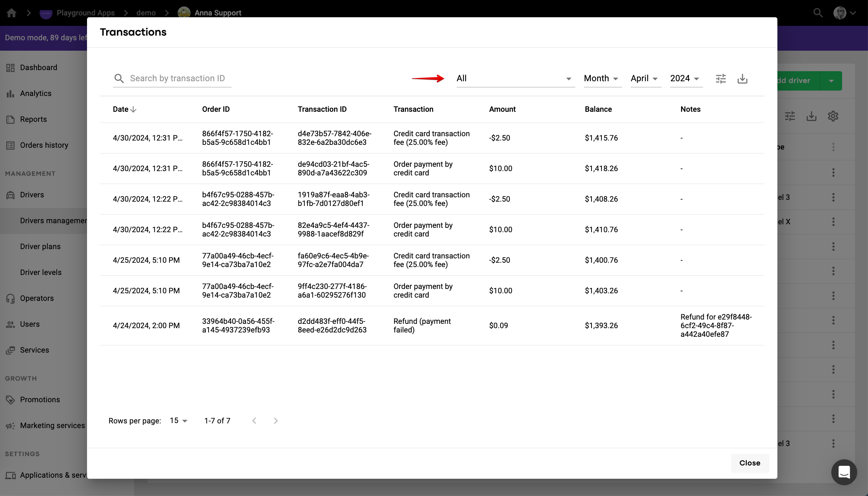The width and height of the screenshot is (868, 496).
Task: Go to the next page arrow
Action: [275, 421]
